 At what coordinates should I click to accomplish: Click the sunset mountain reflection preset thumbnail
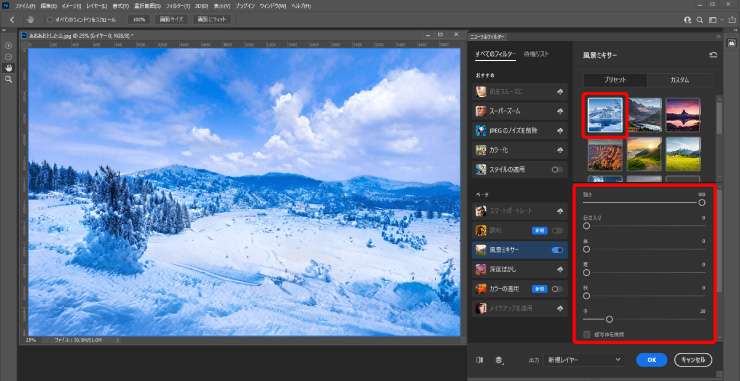683,115
